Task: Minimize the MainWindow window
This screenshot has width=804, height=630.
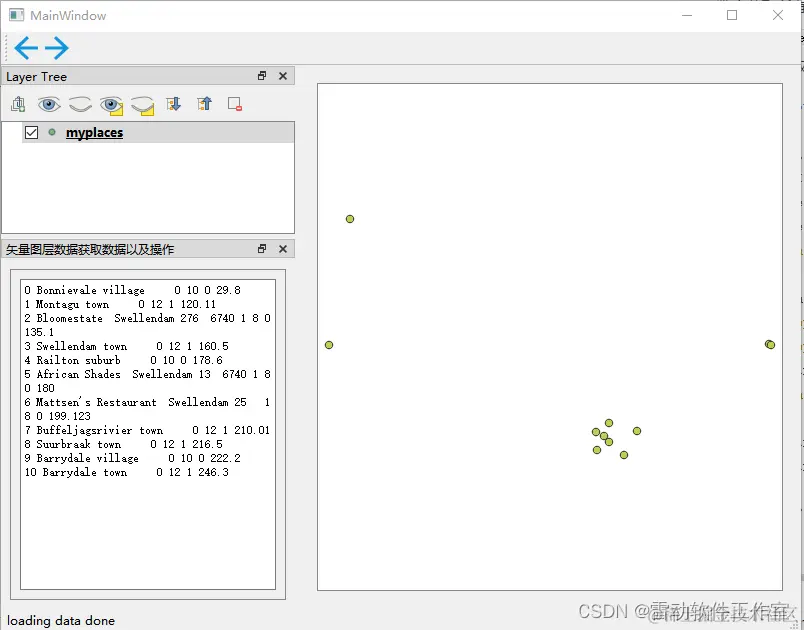Action: click(x=687, y=15)
